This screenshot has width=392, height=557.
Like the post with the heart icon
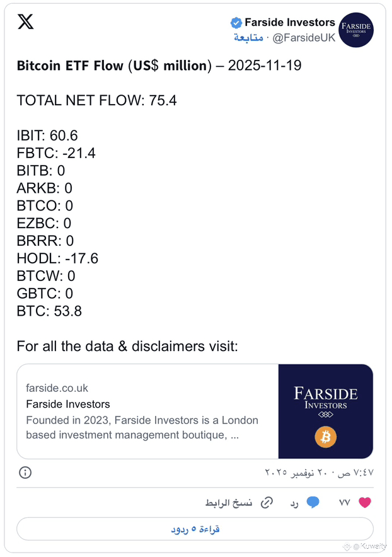[365, 503]
